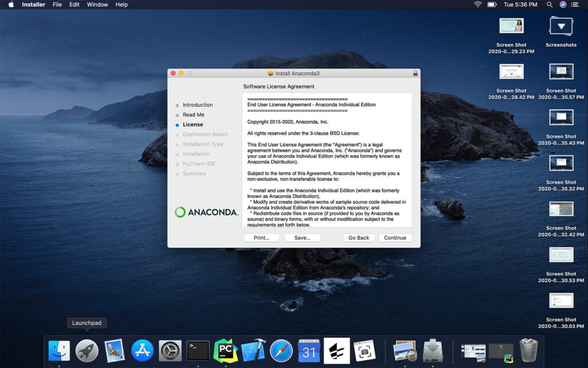588x368 pixels.
Task: Activate Siri from the menu bar
Action: (563, 5)
